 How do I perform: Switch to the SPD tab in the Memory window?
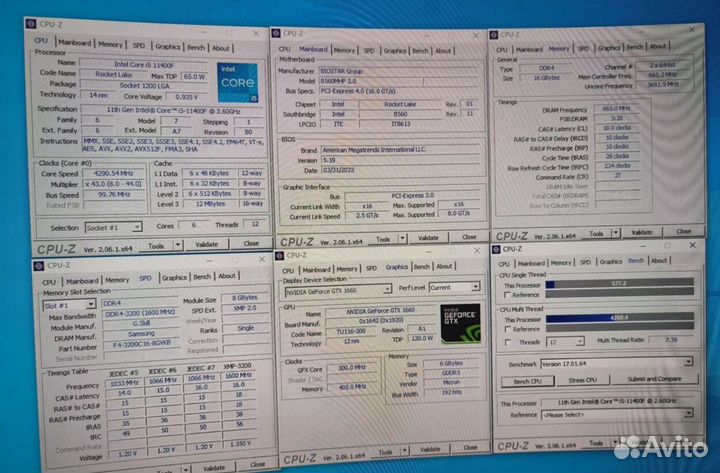coord(583,48)
